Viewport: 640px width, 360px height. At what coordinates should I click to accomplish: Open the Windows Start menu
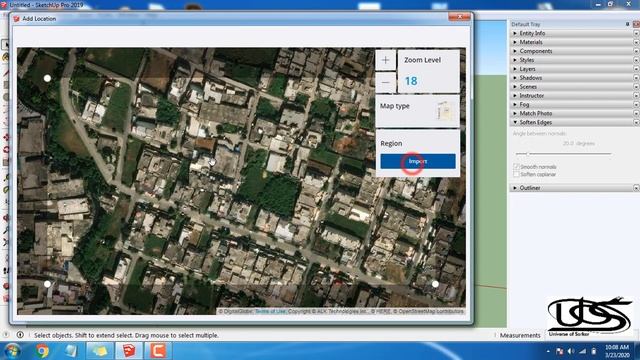[x=12, y=351]
